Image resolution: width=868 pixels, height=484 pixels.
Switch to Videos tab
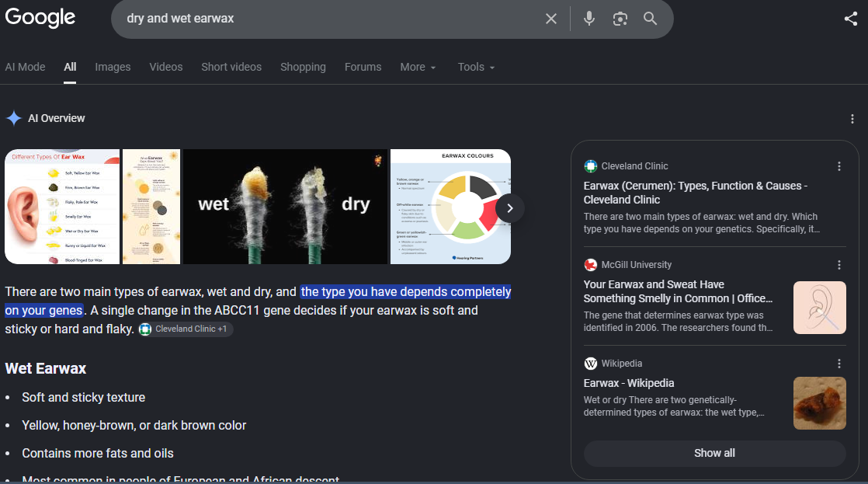tap(166, 67)
